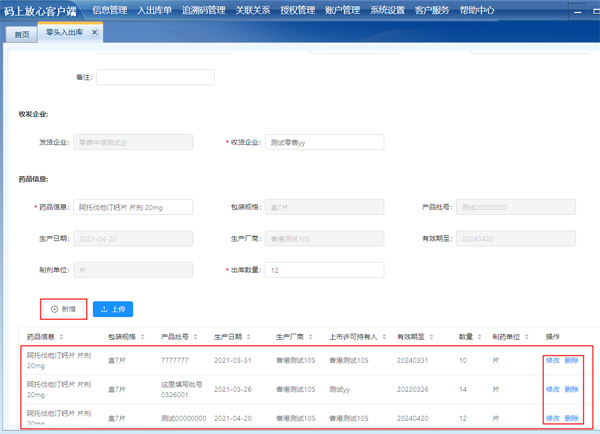Click the 出库数量 input field
This screenshot has width=600, height=434.
325,270
